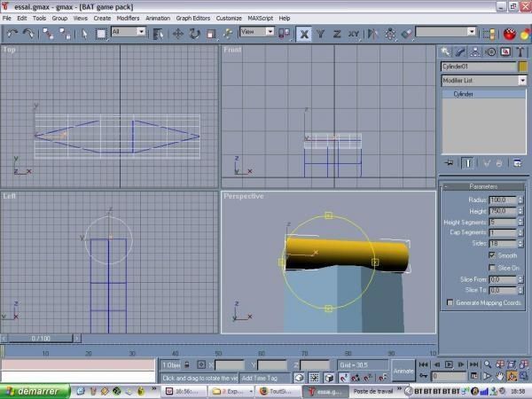
Task: Restrict transform to the XY plane
Action: (x=354, y=34)
